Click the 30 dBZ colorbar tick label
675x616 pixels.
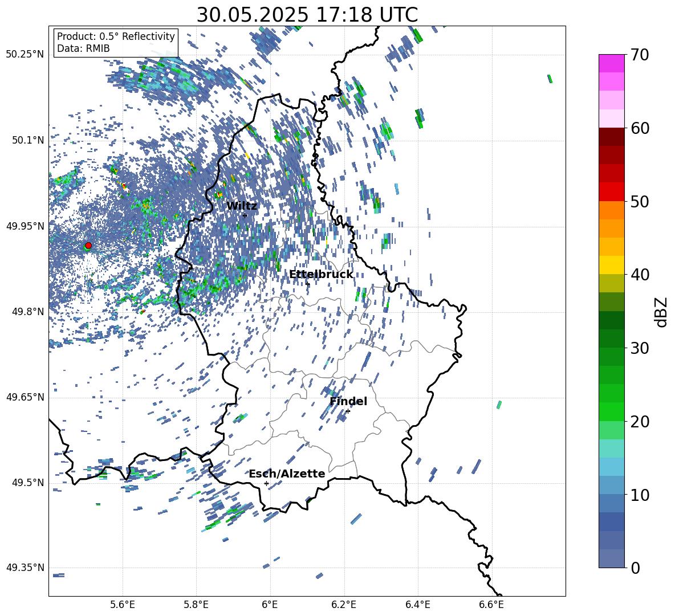[640, 348]
